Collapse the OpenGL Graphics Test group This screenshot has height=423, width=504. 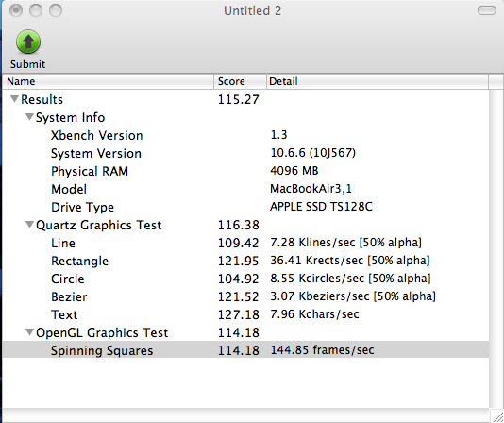click(x=29, y=332)
